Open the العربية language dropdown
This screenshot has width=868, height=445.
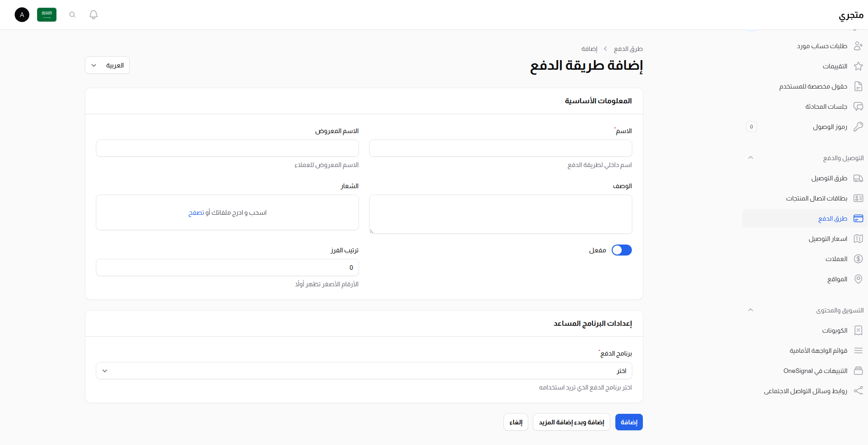107,65
